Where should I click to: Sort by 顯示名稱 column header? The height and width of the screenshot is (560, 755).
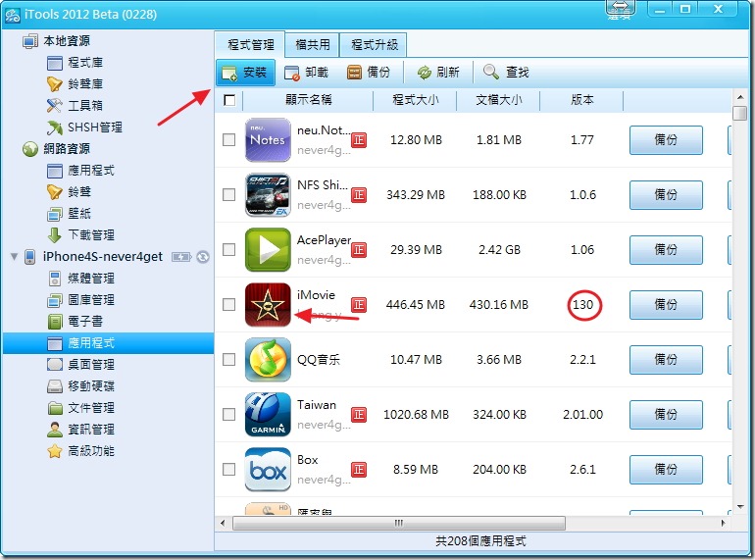point(308,100)
